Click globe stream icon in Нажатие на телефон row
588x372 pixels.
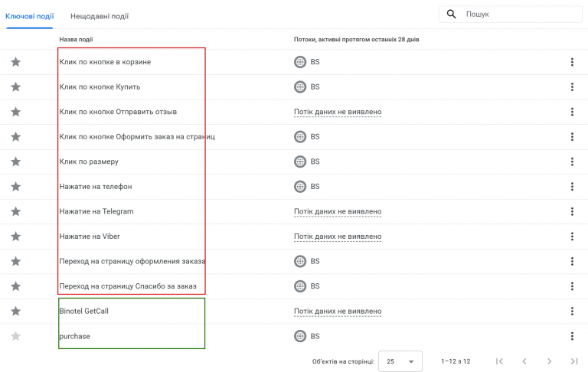pos(300,186)
